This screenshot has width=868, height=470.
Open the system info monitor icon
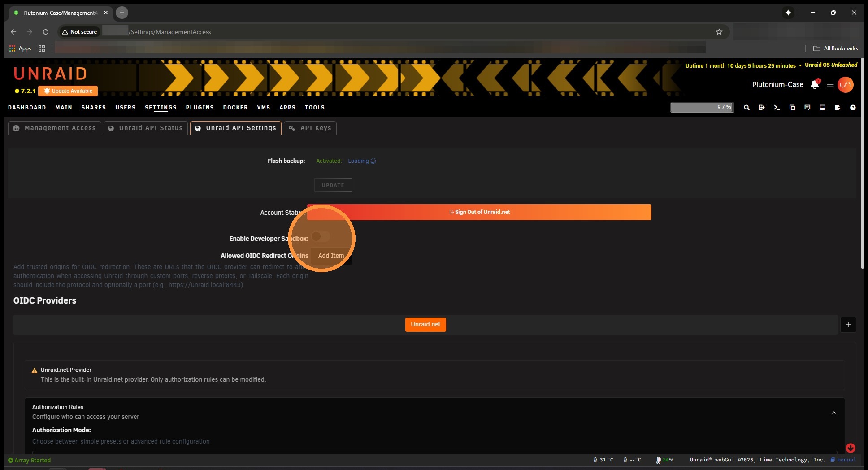coord(822,108)
